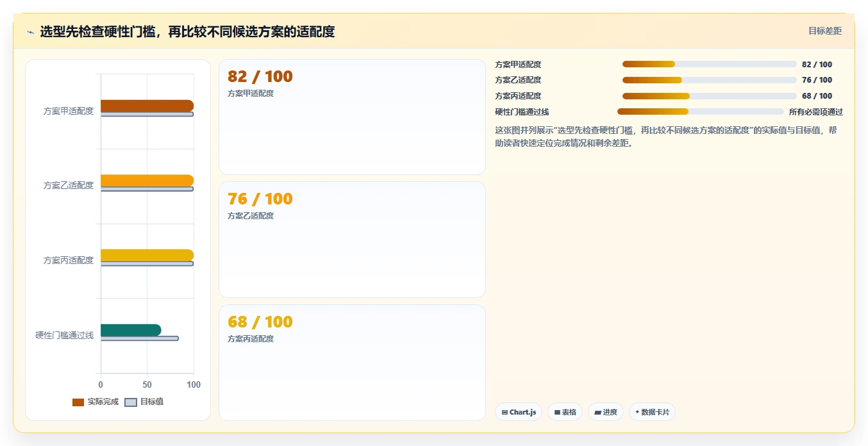868x446 pixels.
Task: Click the large orange 76 / 100 card value
Action: click(x=260, y=199)
